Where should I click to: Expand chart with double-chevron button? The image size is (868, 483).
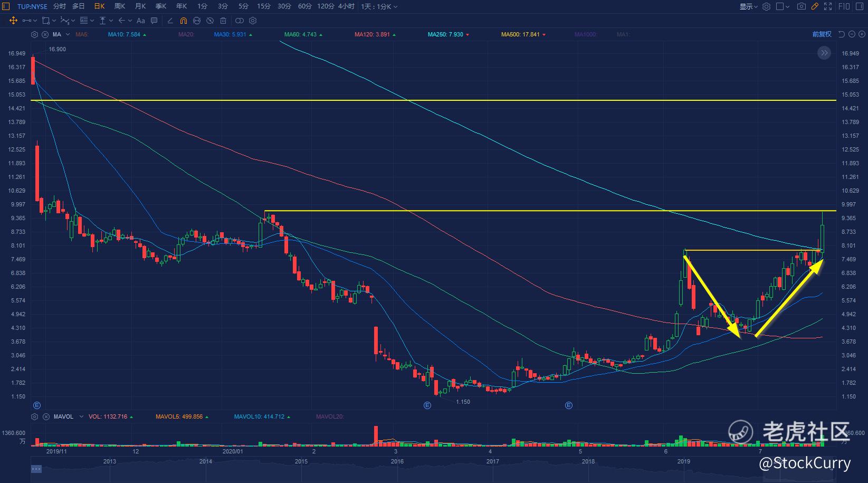pos(824,53)
